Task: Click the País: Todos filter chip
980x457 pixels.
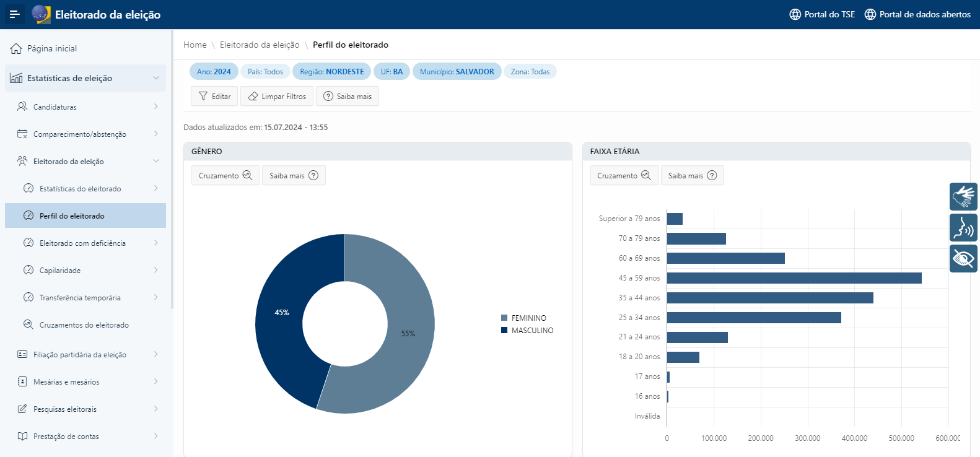Action: [x=265, y=72]
